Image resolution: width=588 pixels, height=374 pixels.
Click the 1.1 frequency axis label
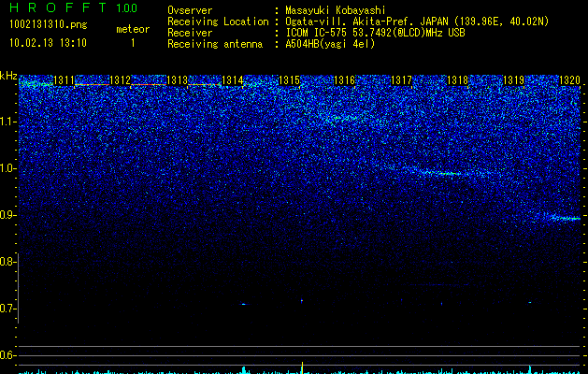7,122
